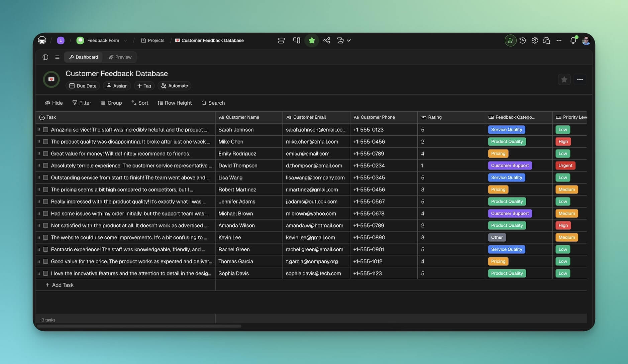Click the Urgent priority tag
Image resolution: width=628 pixels, height=364 pixels.
tap(565, 165)
